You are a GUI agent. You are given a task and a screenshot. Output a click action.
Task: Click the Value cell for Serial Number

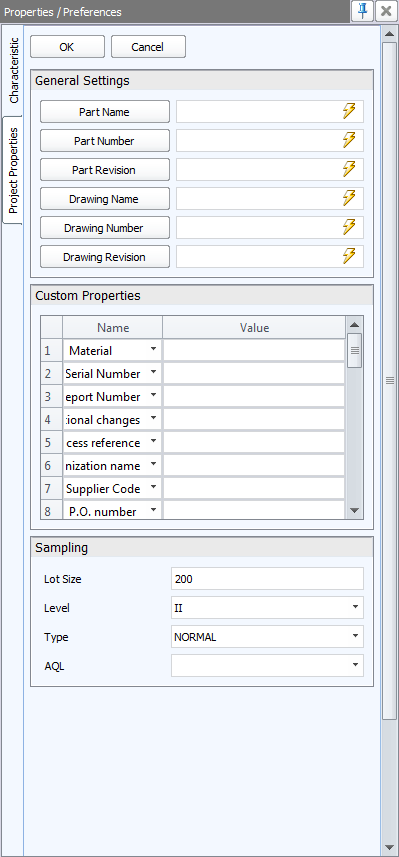[254, 374]
